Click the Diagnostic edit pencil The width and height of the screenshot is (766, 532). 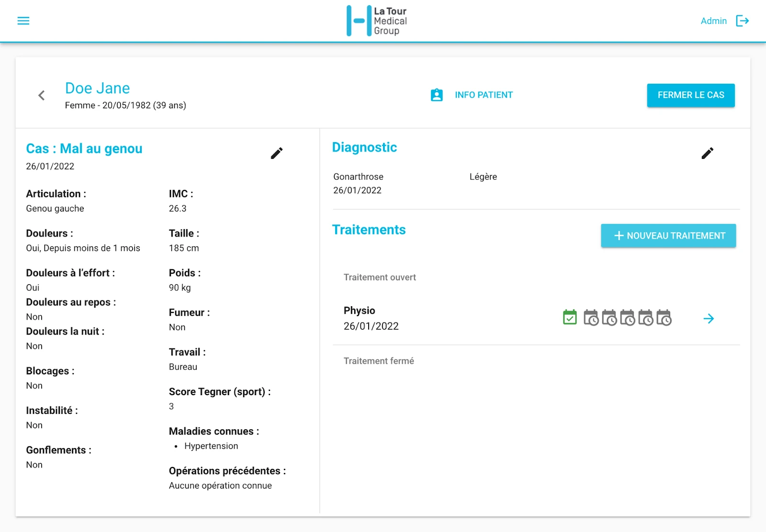pyautogui.click(x=707, y=153)
